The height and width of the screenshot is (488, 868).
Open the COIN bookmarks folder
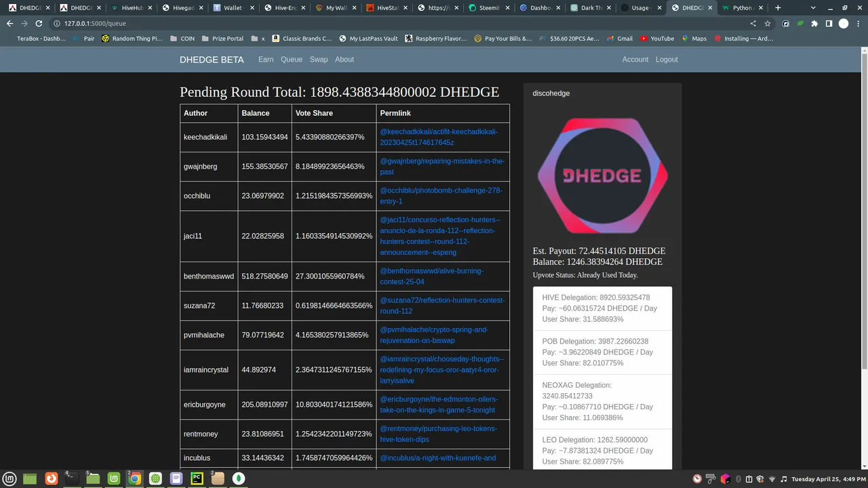[x=182, y=39]
